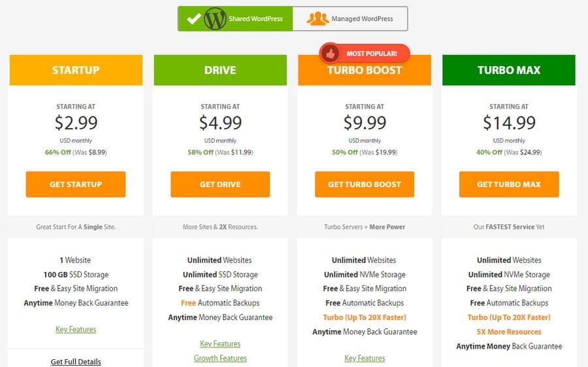The width and height of the screenshot is (588, 367).
Task: Click the 50% Off discount text
Action: [344, 152]
